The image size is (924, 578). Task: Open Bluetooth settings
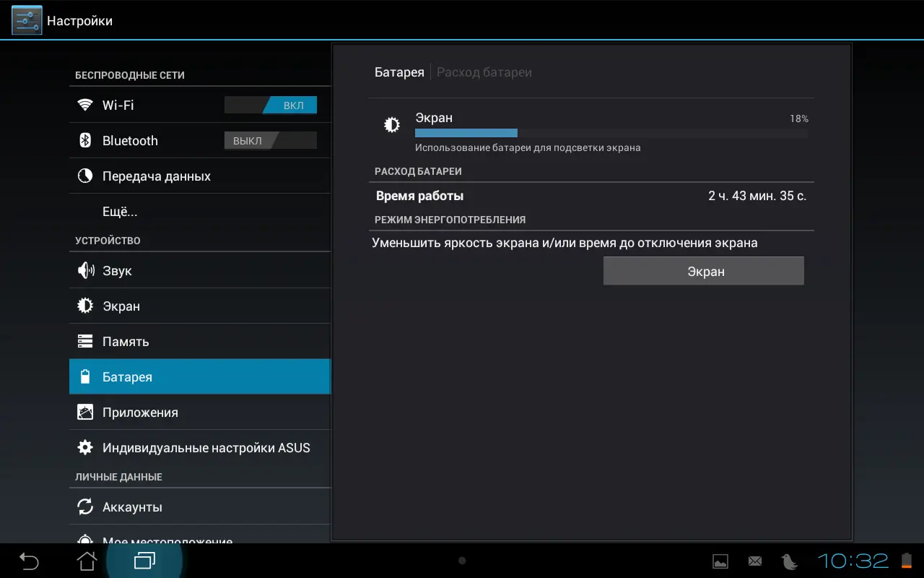(200, 141)
